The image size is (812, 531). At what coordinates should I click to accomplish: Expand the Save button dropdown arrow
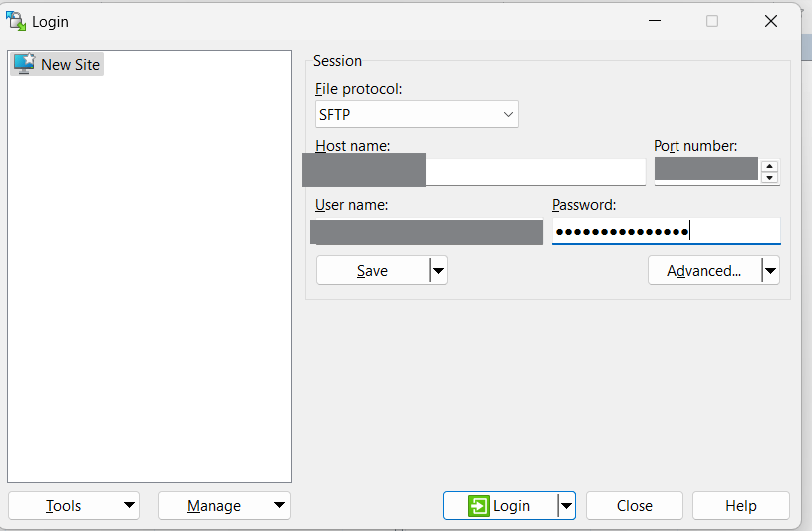(438, 271)
